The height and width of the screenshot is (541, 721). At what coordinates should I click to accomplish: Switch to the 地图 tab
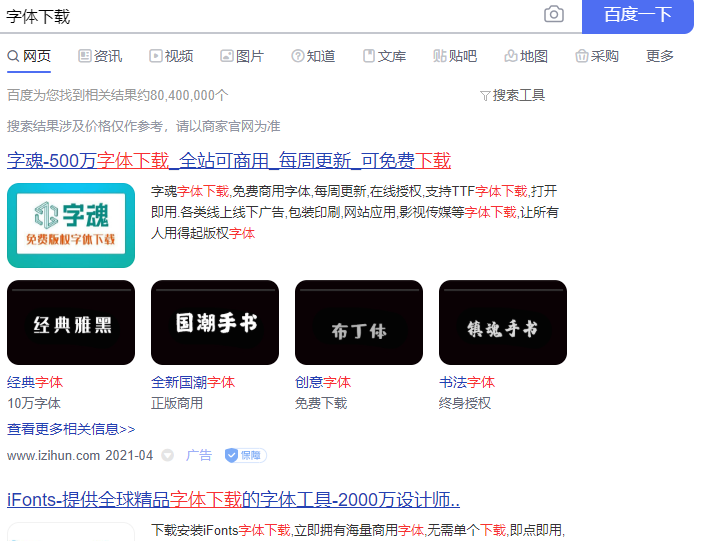526,56
